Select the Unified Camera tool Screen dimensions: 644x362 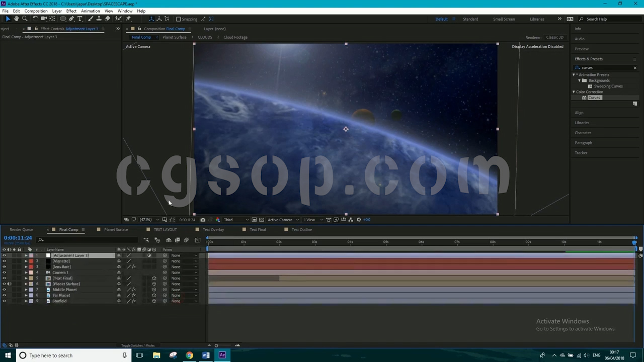(x=44, y=19)
